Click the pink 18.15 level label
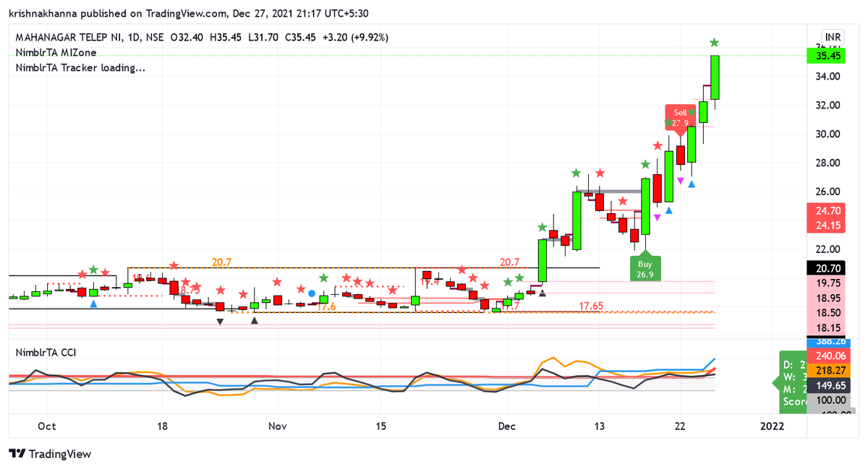This screenshot has height=469, width=868. (827, 327)
